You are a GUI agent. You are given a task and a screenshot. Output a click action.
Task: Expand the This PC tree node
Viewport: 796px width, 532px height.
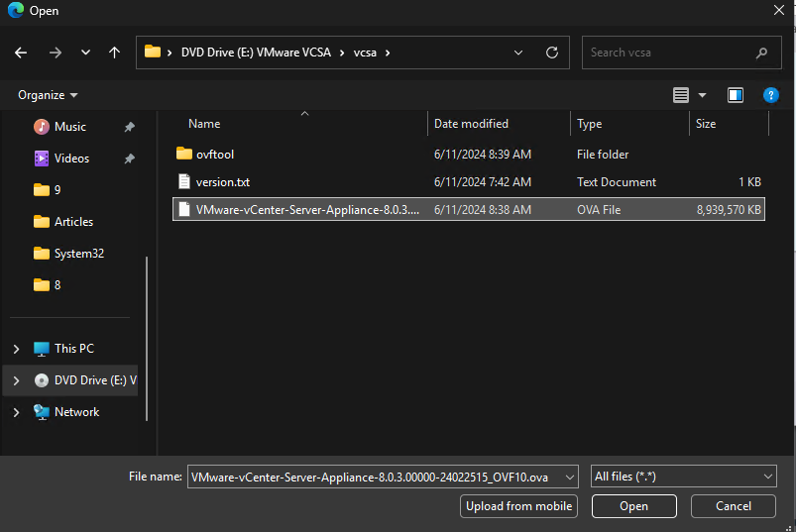16,349
